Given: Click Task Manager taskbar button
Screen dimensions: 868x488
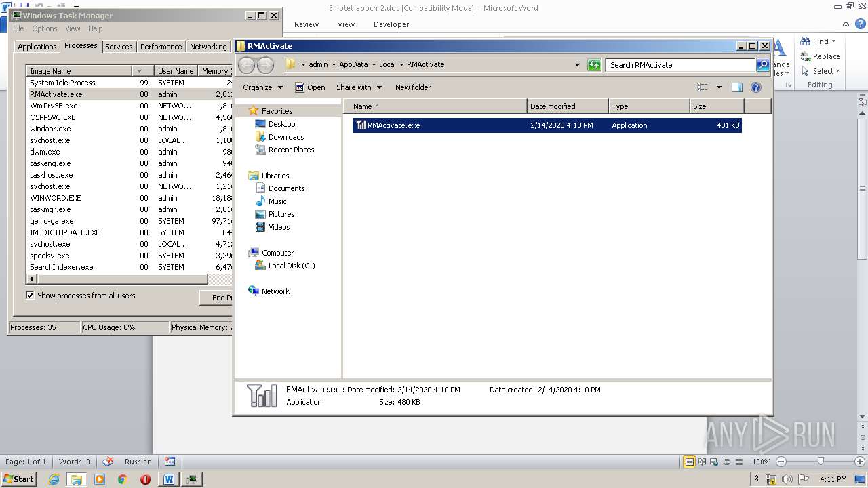Looking at the screenshot, I should [x=192, y=479].
